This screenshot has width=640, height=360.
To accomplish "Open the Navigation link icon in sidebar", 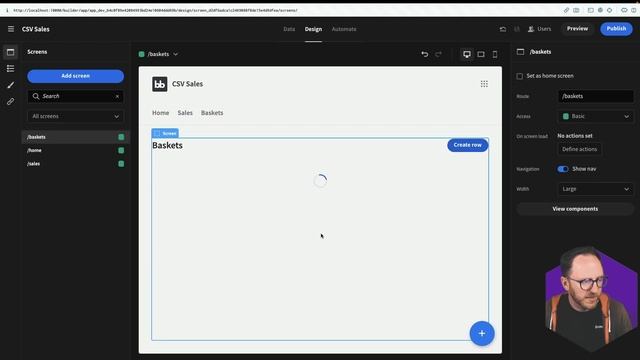I will point(11,101).
